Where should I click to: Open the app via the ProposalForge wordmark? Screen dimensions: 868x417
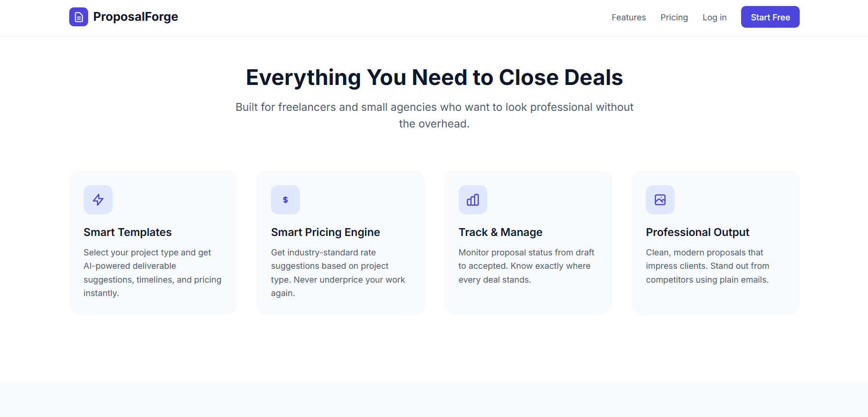[x=135, y=17]
